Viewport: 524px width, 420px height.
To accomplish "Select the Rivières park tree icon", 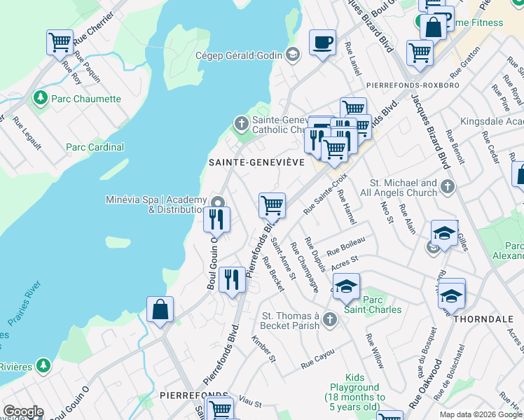I will pyautogui.click(x=43, y=366).
